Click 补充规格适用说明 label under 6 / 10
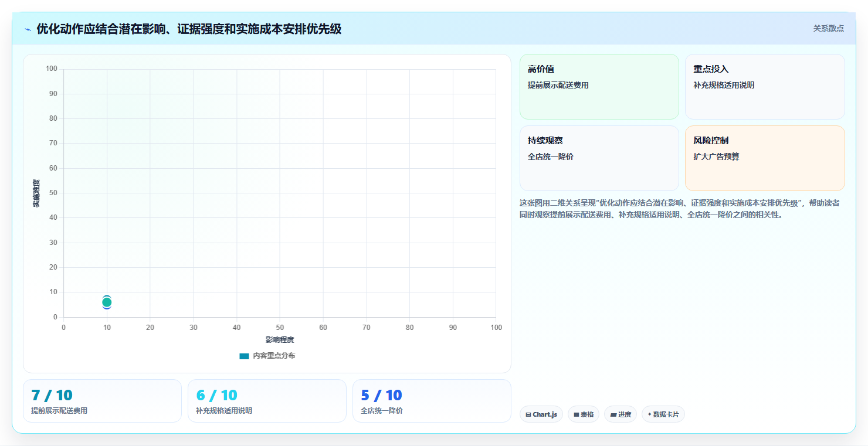Viewport: 868px width, 446px height. 224,411
